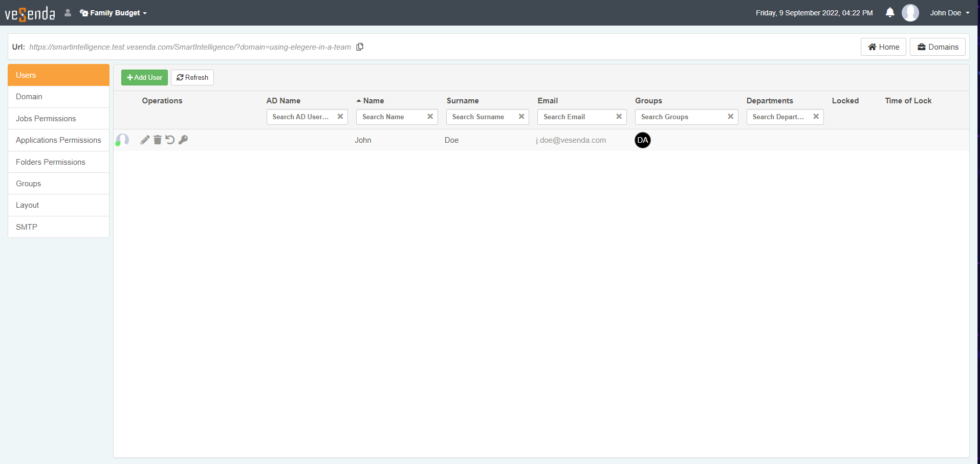Click the trash delete icon in John's row
Image resolution: width=980 pixels, height=464 pixels.
[x=158, y=140]
